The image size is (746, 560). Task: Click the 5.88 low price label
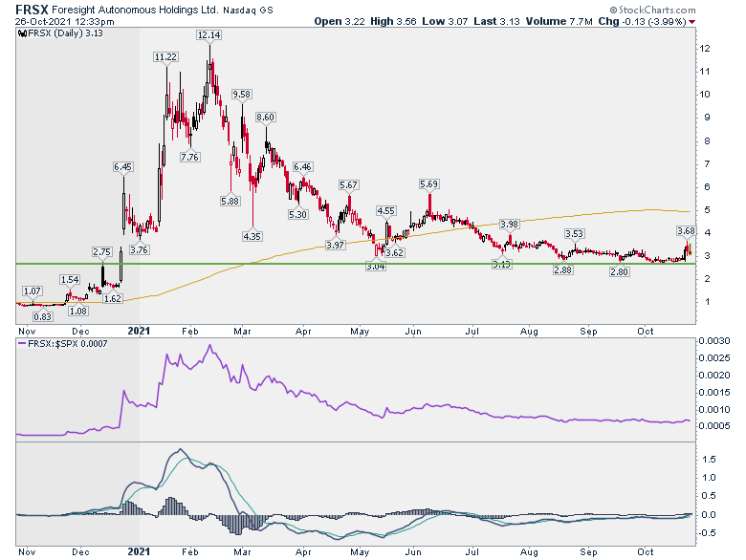coord(230,201)
